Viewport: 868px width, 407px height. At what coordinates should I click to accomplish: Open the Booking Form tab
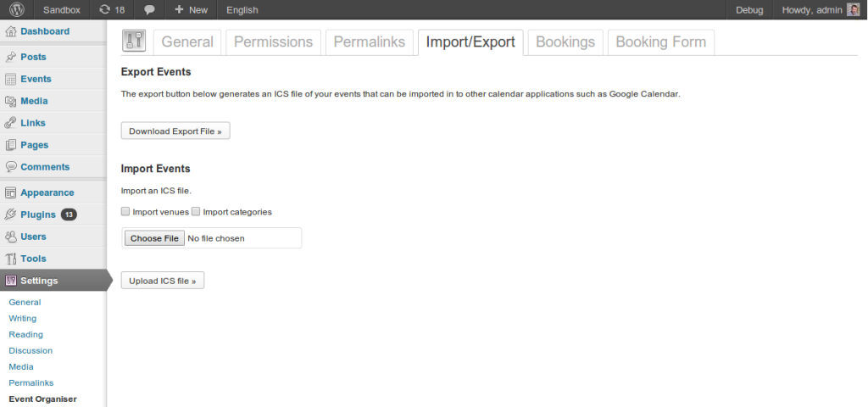point(661,42)
